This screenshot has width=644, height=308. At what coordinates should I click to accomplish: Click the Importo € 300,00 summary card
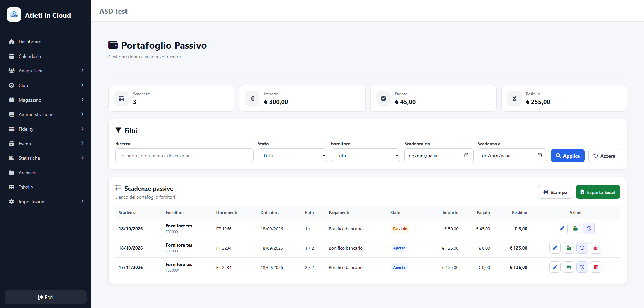click(302, 98)
